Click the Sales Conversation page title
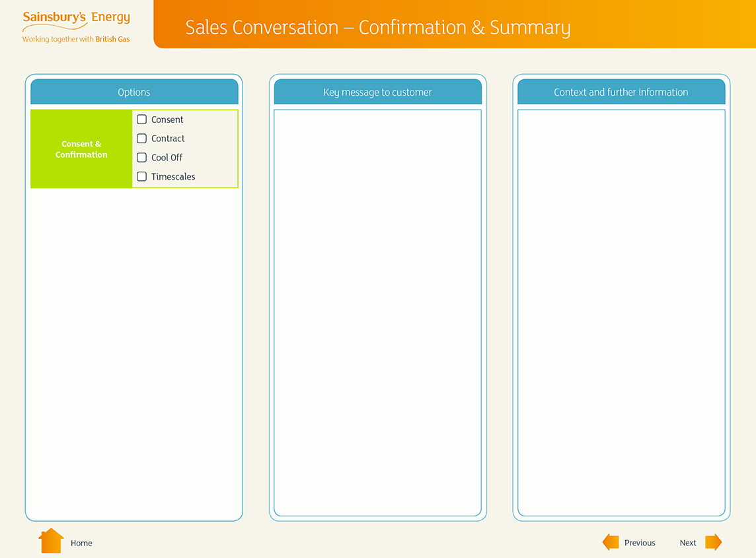Viewport: 756px width, 558px height. (x=377, y=28)
